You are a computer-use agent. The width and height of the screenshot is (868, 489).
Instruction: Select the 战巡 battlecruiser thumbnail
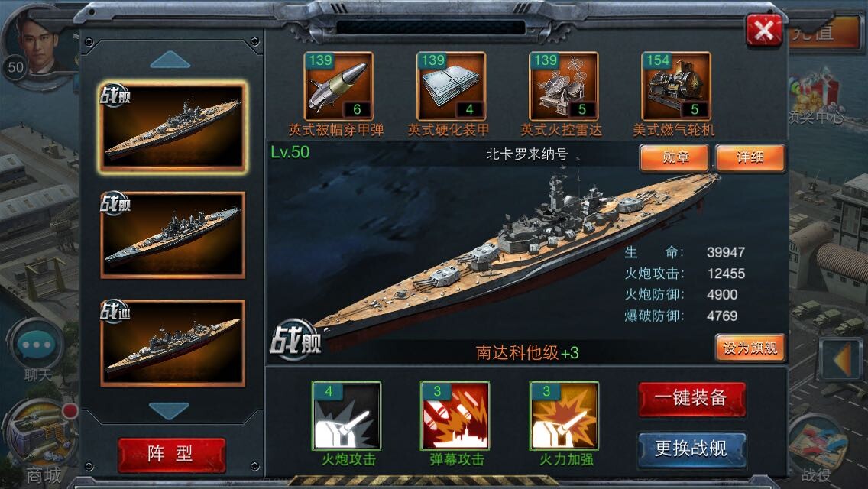[x=173, y=343]
